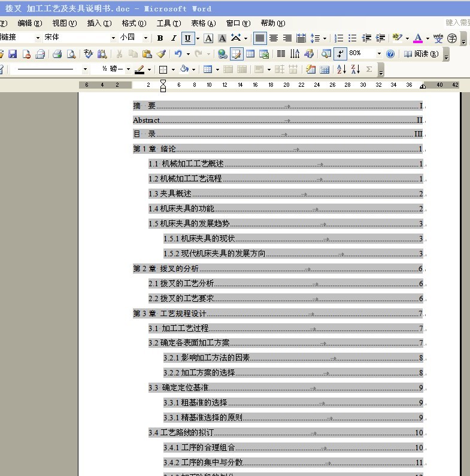
Task: Toggle character border A
Action: coord(208,38)
